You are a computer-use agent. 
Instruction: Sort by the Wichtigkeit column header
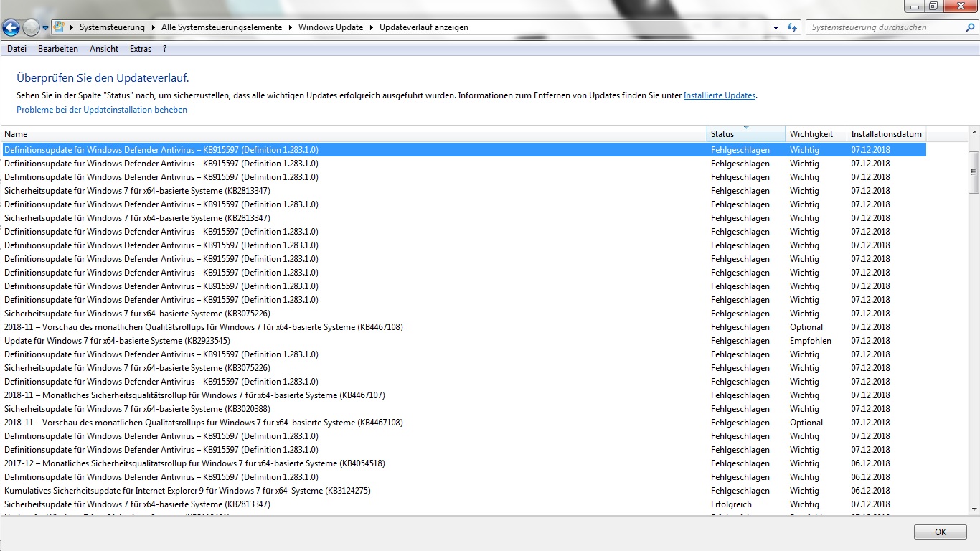816,134
